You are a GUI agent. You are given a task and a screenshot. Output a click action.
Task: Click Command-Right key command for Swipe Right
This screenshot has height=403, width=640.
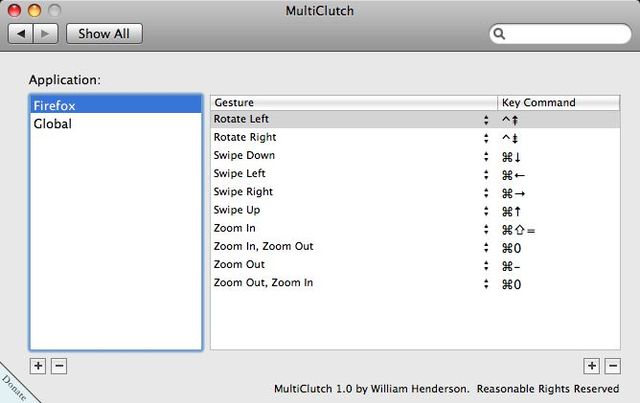pyautogui.click(x=513, y=193)
